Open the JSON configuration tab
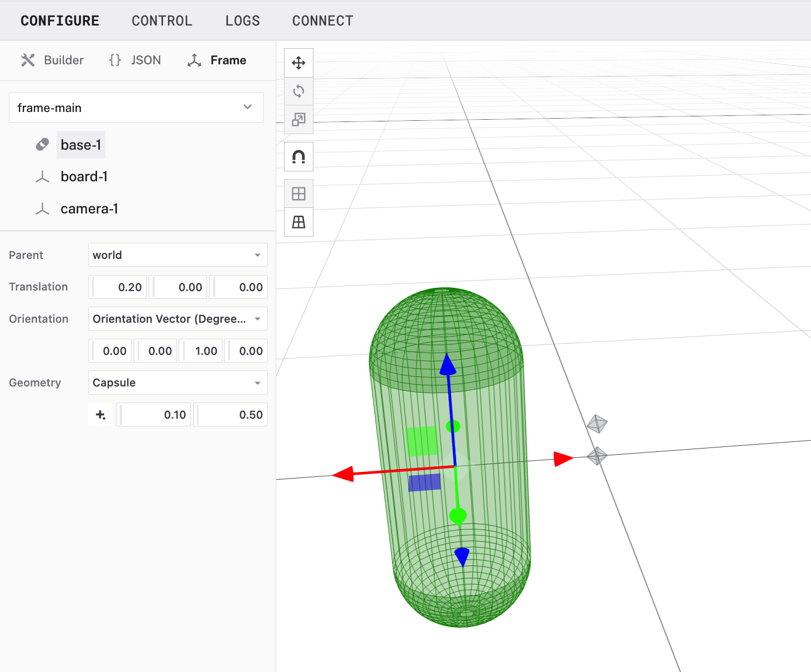Viewport: 811px width, 672px height. pos(135,60)
